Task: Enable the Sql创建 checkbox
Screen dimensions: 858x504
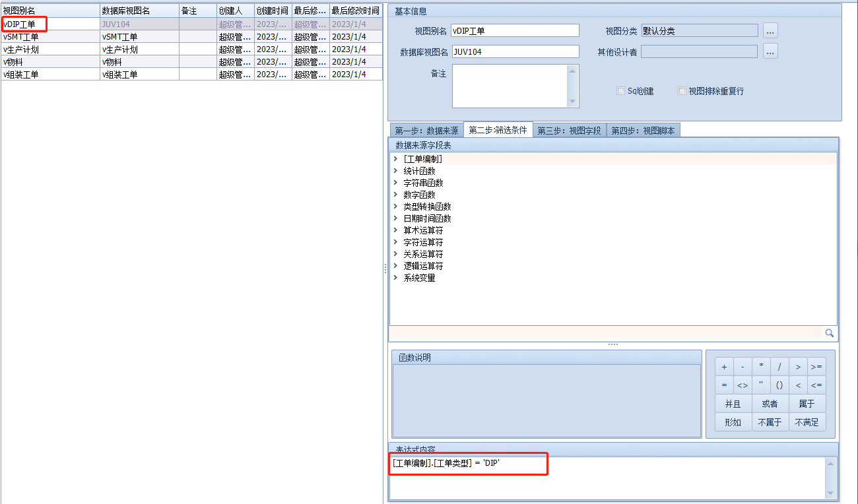Action: [x=620, y=91]
